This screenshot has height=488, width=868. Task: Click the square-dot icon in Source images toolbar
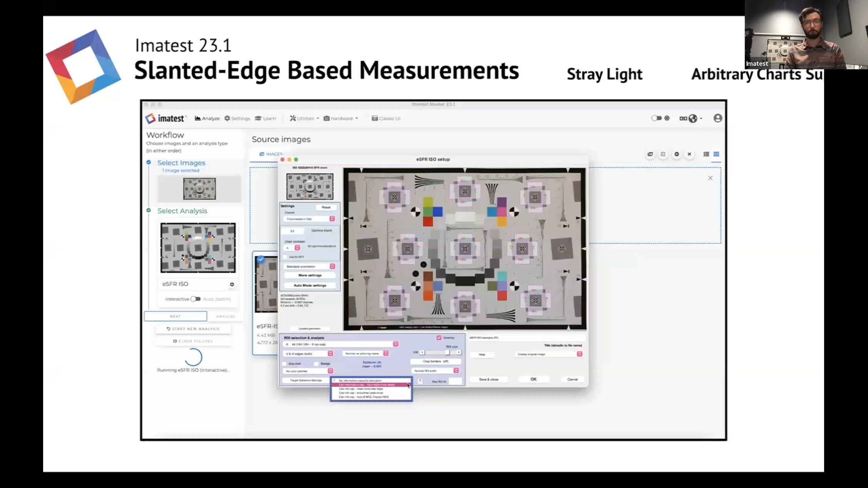663,154
